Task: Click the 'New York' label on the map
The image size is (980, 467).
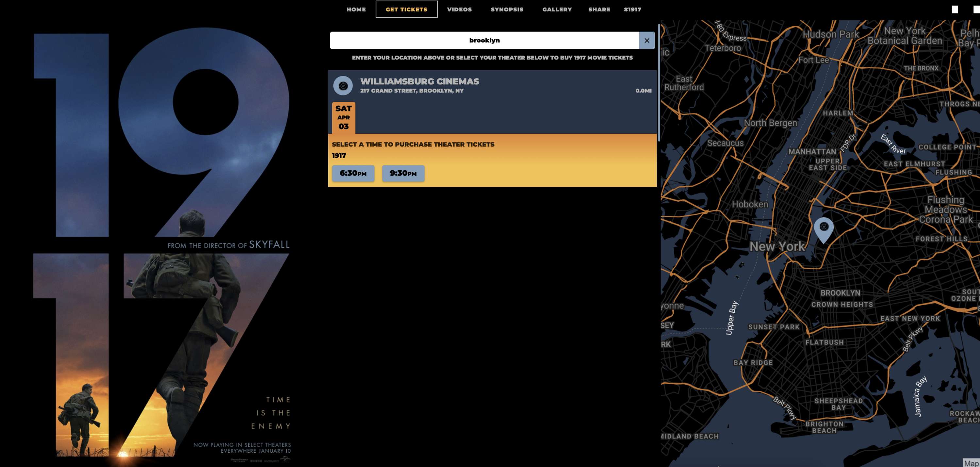Action: [x=777, y=246]
